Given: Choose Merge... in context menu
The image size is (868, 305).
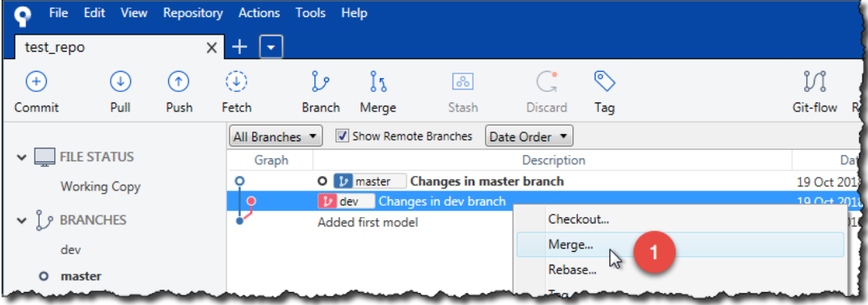Looking at the screenshot, I should [x=680, y=244].
